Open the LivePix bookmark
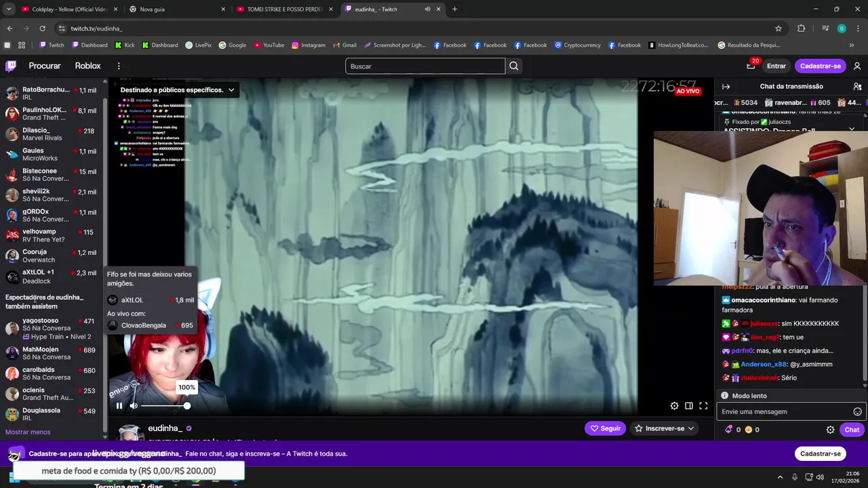The image size is (868, 488). tap(199, 45)
